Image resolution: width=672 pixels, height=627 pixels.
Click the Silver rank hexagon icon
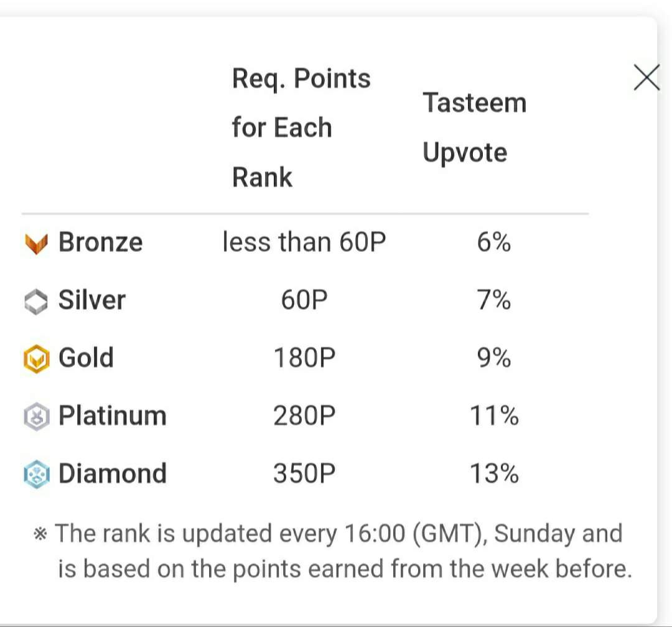(x=36, y=302)
